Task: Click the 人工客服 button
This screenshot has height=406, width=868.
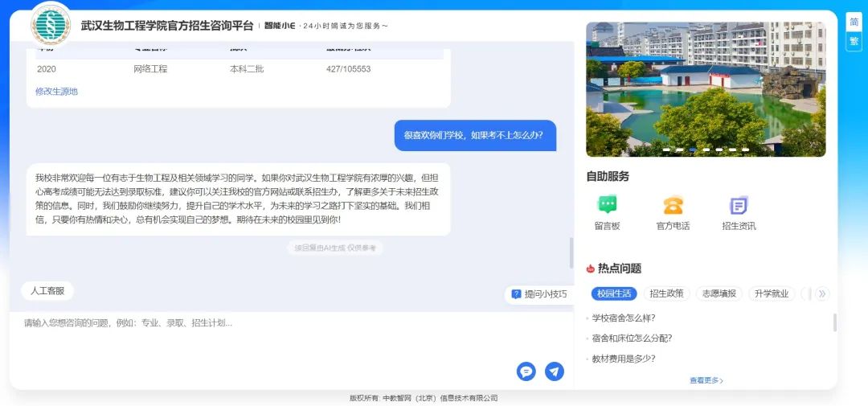Action: click(x=47, y=291)
